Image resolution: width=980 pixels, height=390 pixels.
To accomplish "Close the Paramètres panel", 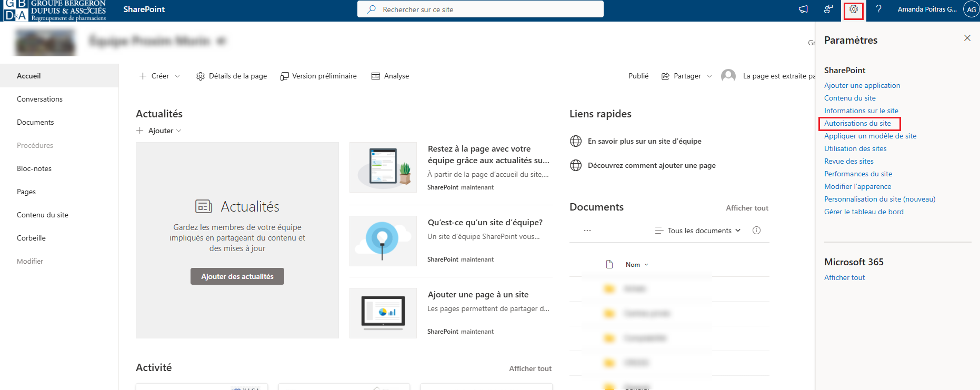I will 967,38.
